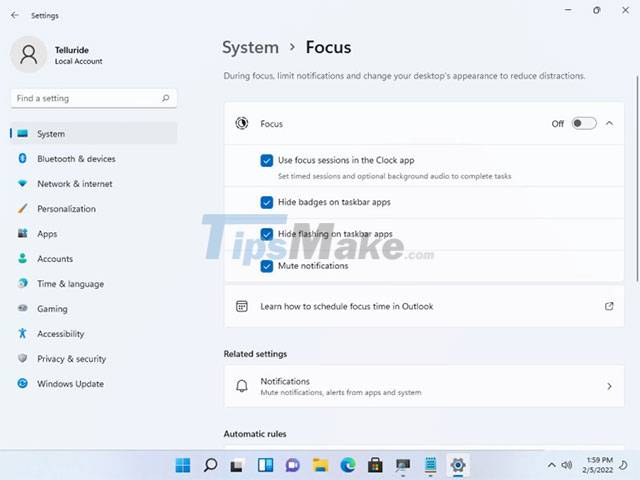Open the Notifications related setting
The height and width of the screenshot is (480, 640).
point(424,386)
